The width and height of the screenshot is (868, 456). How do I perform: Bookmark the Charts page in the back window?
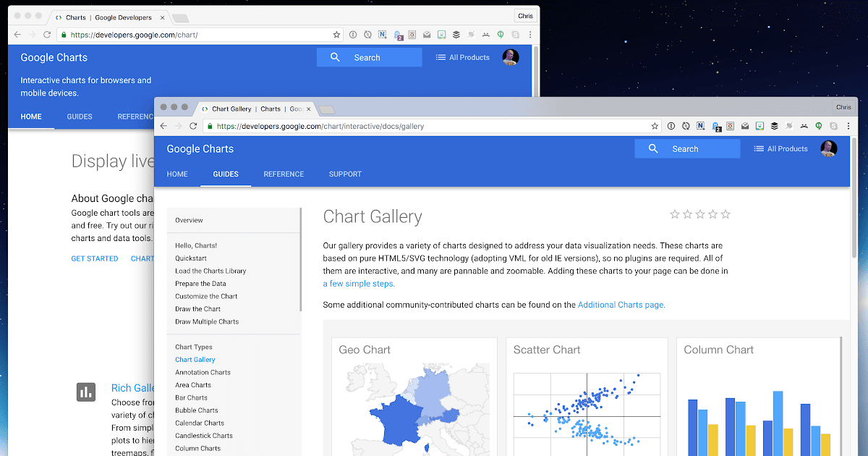click(x=336, y=34)
